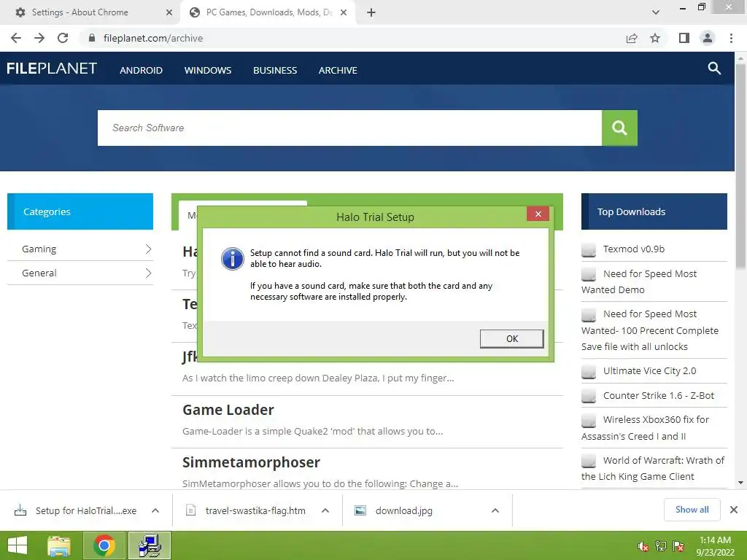Open Counter Strike 1.6 - Z-Bot link
The image size is (747, 560).
[x=659, y=395]
